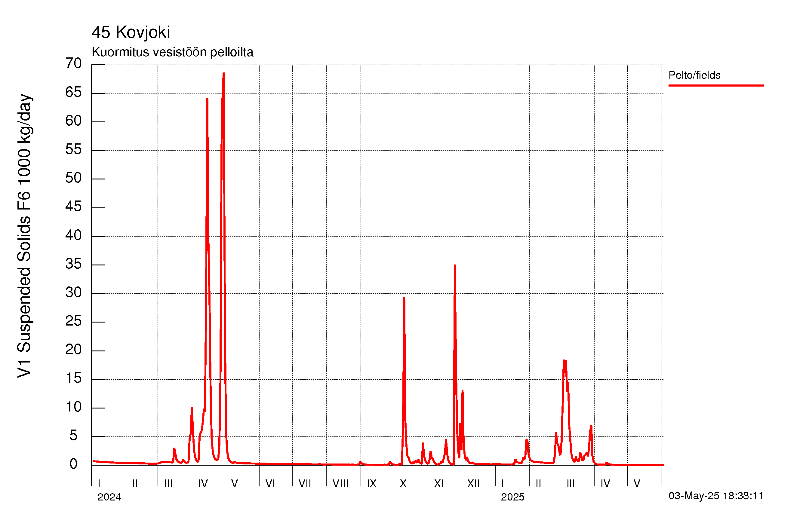Click the October 2024 peak tip near 29

click(404, 298)
